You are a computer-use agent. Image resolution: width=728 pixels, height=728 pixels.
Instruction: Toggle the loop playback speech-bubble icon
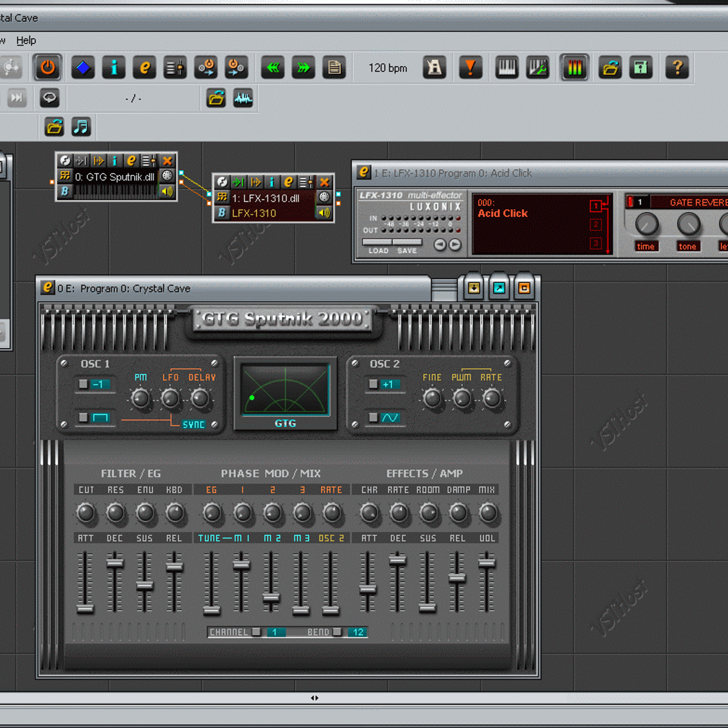pos(50,98)
